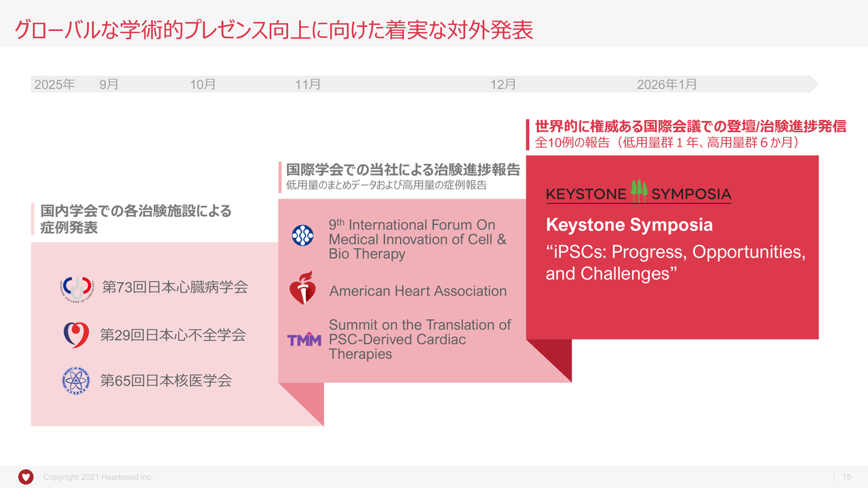Click the Heartseed heart icon in footer

click(26, 477)
